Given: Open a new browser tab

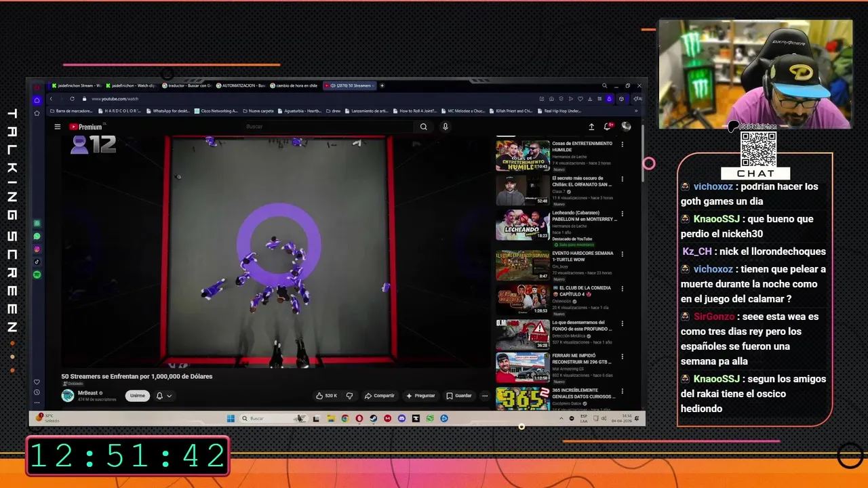Looking at the screenshot, I should (382, 85).
